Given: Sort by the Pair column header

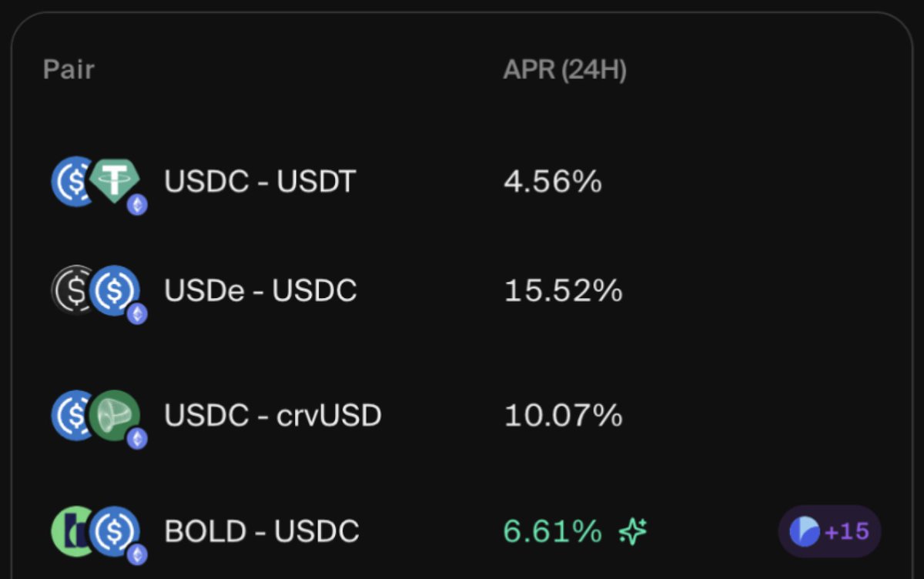Looking at the screenshot, I should [x=69, y=70].
